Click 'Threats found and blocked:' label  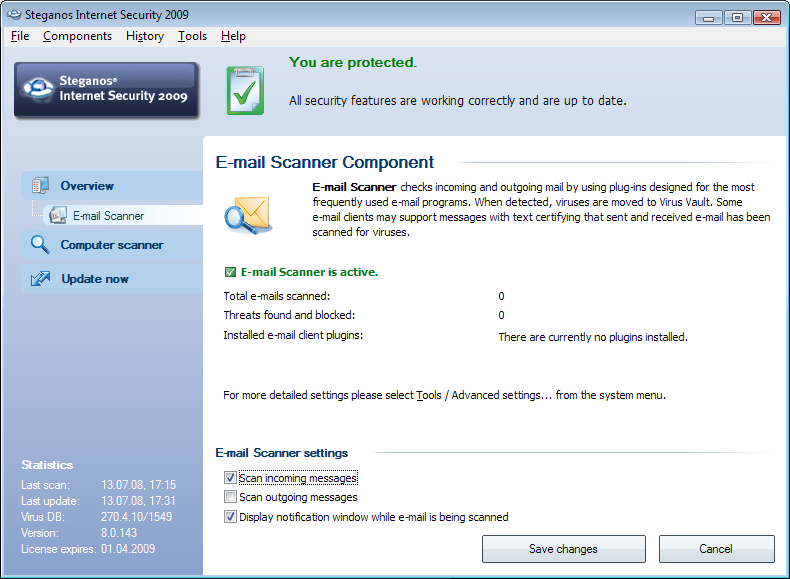[289, 315]
